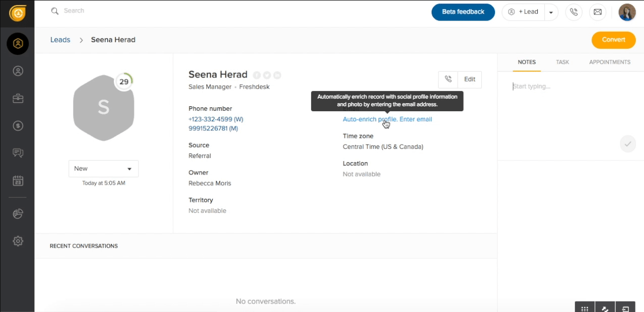Image resolution: width=644 pixels, height=312 pixels.
Task: Open the email envelope icon in the top bar
Action: pyautogui.click(x=598, y=12)
